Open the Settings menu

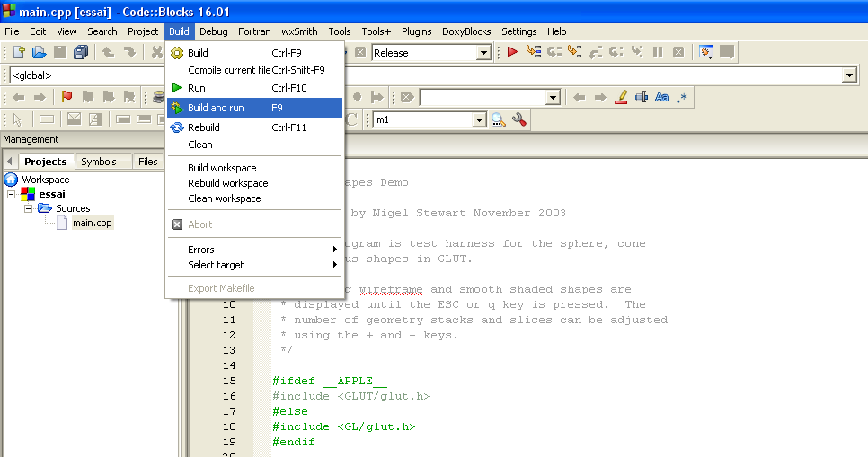(x=518, y=31)
